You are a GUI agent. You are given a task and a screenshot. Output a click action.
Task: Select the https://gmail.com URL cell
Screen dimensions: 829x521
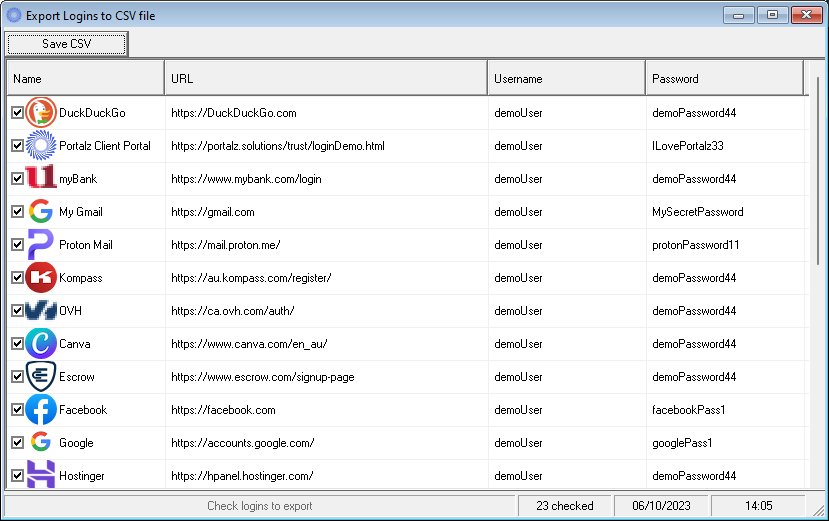pos(326,212)
